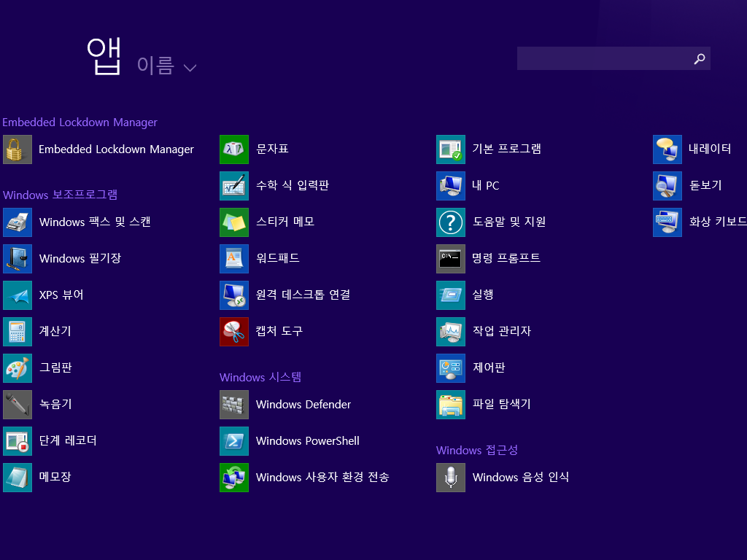
Task: Open 기본 프로그램 icon
Action: pyautogui.click(x=451, y=149)
